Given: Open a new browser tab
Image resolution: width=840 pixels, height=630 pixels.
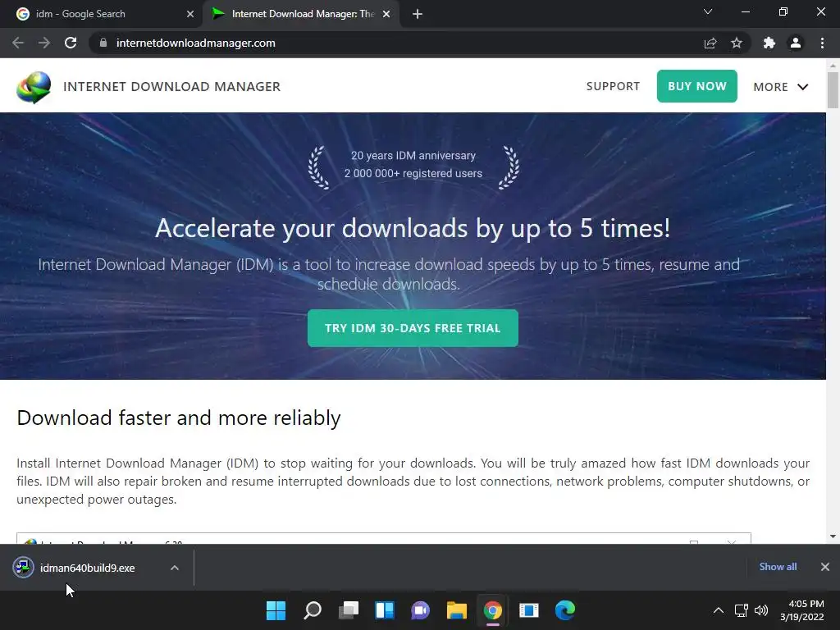Looking at the screenshot, I should (x=418, y=14).
